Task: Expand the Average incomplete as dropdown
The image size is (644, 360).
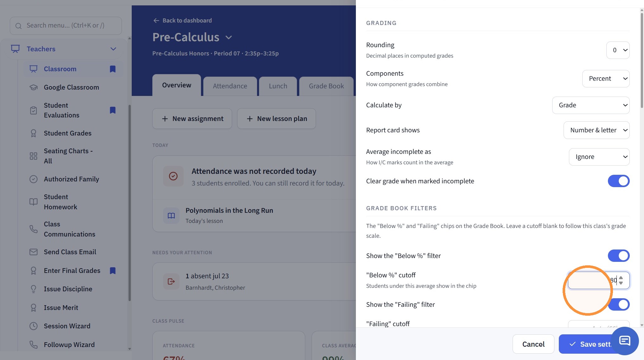Action: 599,157
